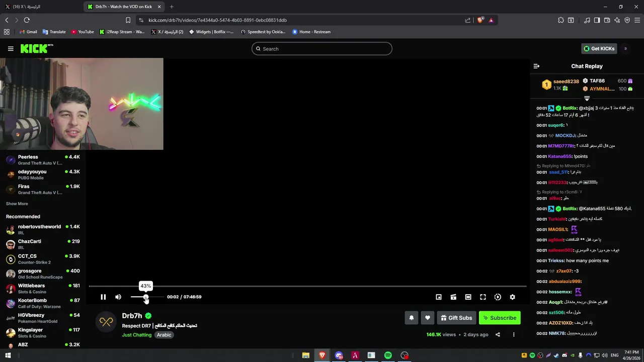The height and width of the screenshot is (362, 644).
Task: Pause the video playback
Action: [x=103, y=297]
